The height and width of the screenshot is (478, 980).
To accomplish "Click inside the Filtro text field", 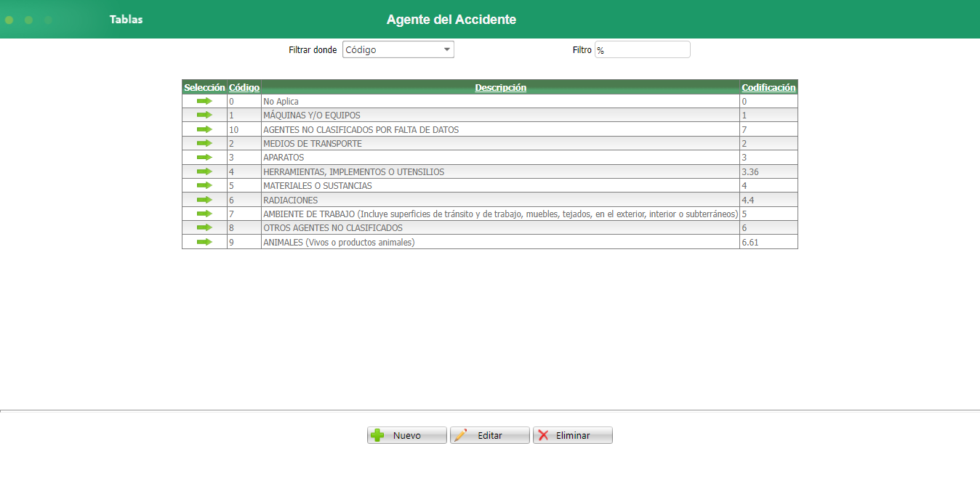I will [x=642, y=49].
